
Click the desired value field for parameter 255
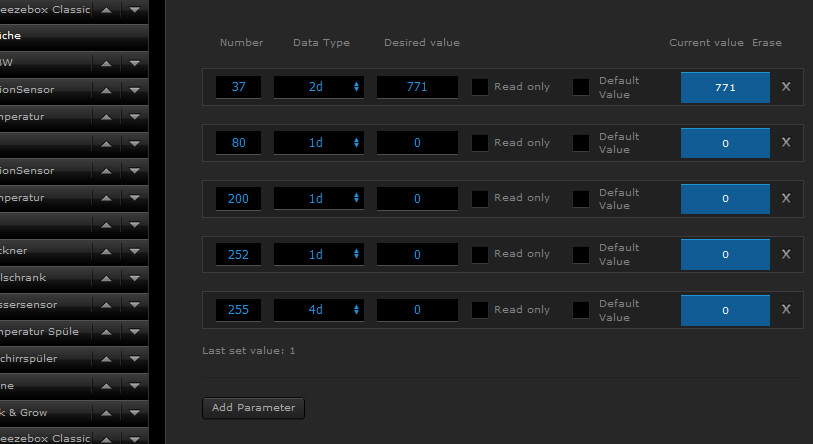click(417, 310)
